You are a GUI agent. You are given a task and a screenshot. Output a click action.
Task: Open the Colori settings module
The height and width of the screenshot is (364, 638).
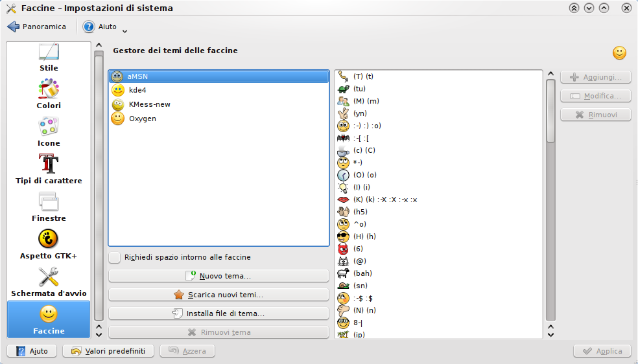tap(49, 95)
